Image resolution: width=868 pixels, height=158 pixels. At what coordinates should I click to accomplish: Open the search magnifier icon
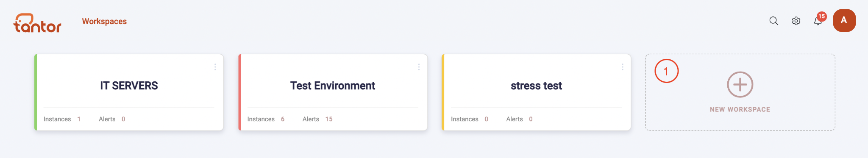point(773,21)
